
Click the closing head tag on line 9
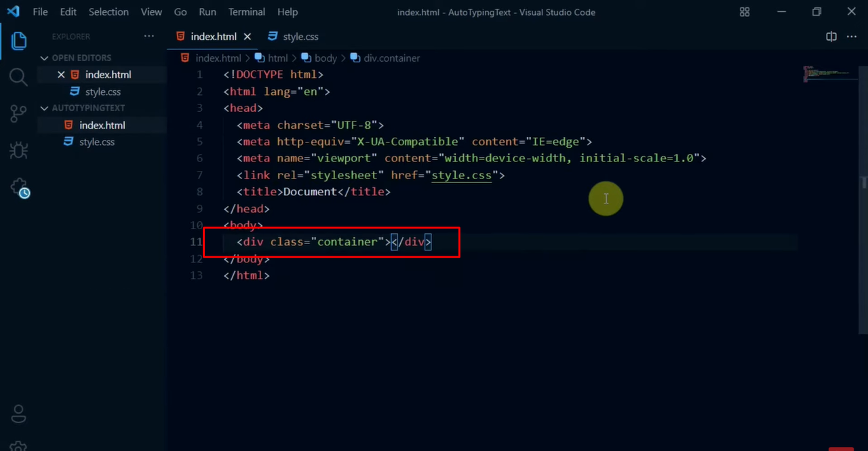click(247, 209)
